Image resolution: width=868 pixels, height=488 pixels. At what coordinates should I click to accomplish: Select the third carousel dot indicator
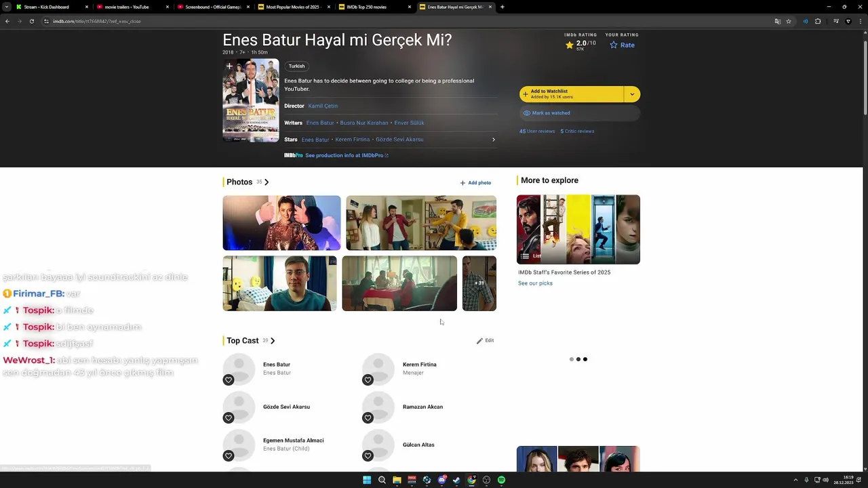(x=585, y=359)
